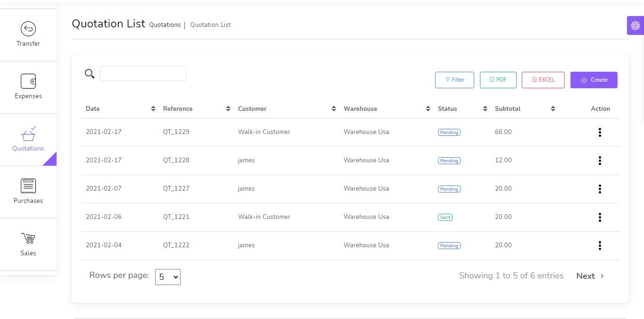Open the Sales cart icon
The height and width of the screenshot is (319, 644).
[x=28, y=238]
